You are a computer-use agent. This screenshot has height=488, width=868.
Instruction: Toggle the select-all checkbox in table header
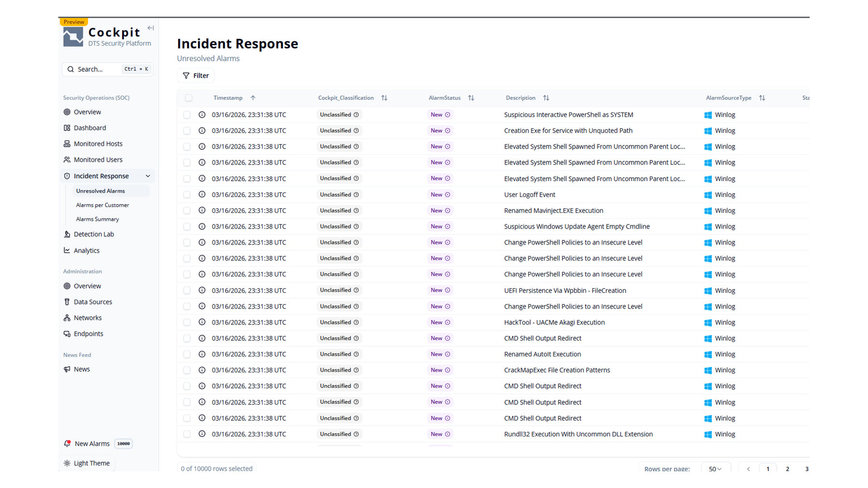click(x=189, y=98)
